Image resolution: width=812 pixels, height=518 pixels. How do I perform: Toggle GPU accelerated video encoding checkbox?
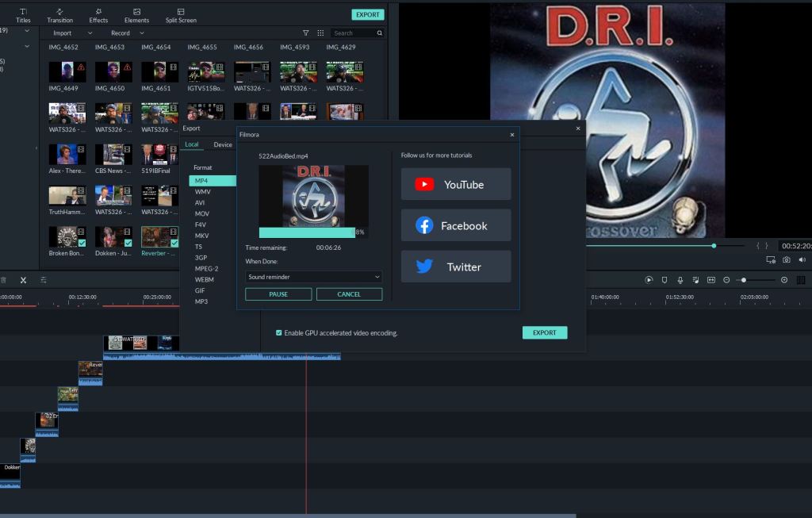pos(278,333)
